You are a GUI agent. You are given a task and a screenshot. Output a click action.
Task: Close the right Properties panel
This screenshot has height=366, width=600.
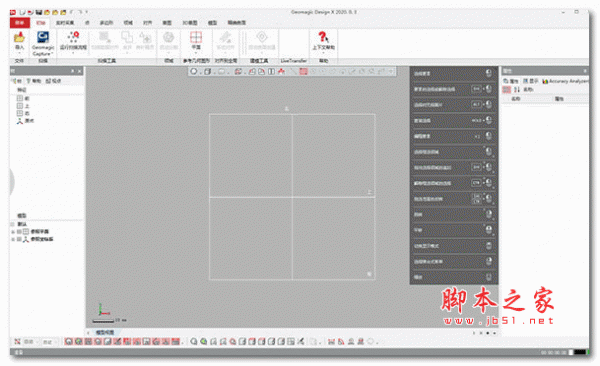point(585,71)
